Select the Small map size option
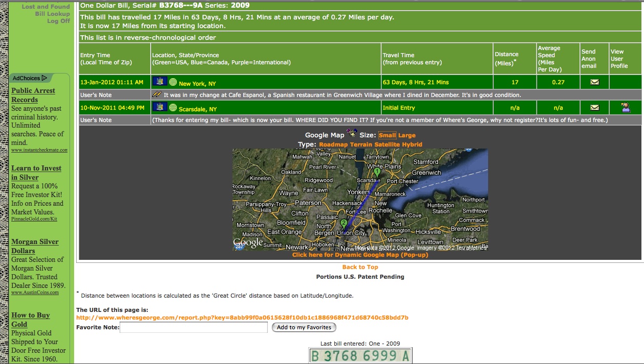The width and height of the screenshot is (644, 364). point(387,135)
